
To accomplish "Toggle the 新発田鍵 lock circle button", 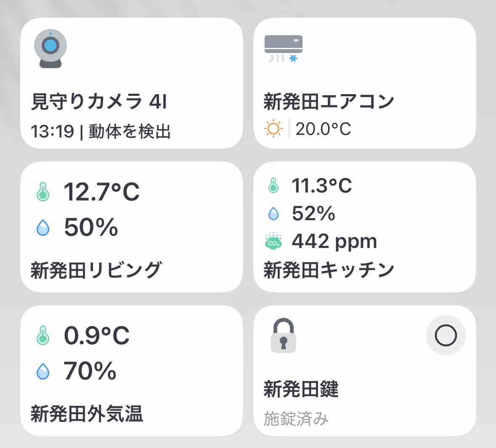I will point(446,335).
